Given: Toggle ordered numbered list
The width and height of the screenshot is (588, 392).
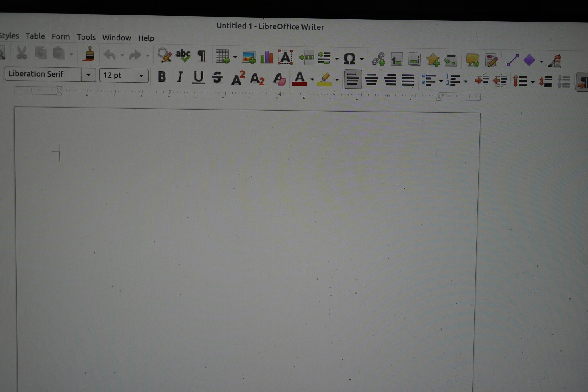Looking at the screenshot, I should point(453,81).
